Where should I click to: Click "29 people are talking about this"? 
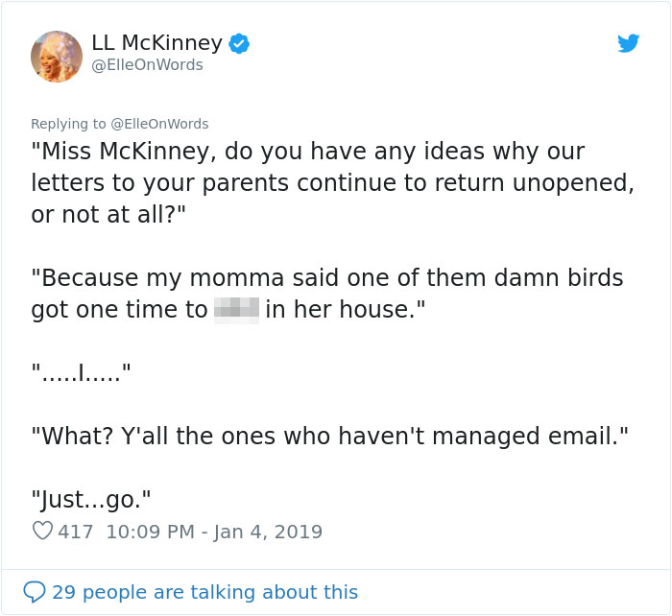pos(204,592)
